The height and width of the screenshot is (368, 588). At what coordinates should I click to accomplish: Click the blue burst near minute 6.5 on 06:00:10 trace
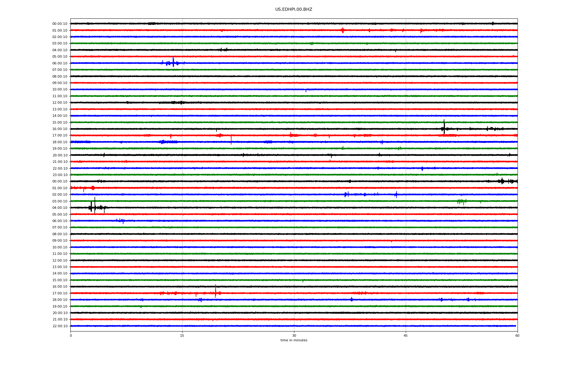pyautogui.click(x=121, y=220)
